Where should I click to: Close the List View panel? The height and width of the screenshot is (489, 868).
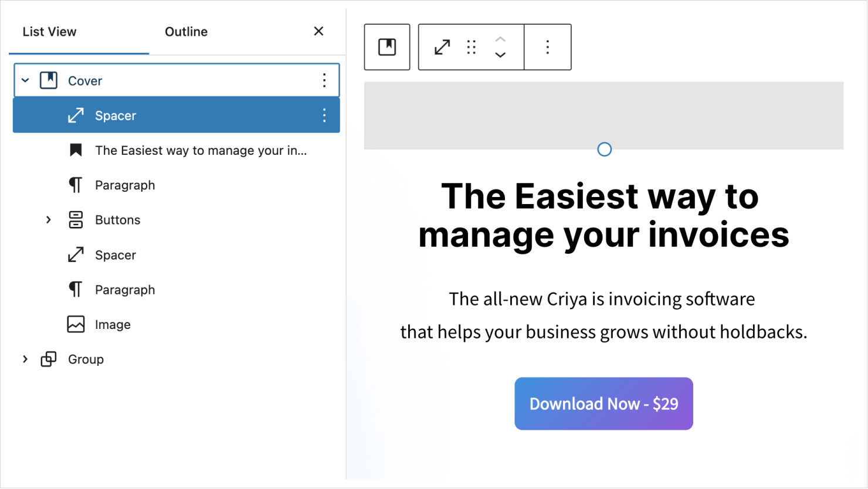[x=318, y=31]
